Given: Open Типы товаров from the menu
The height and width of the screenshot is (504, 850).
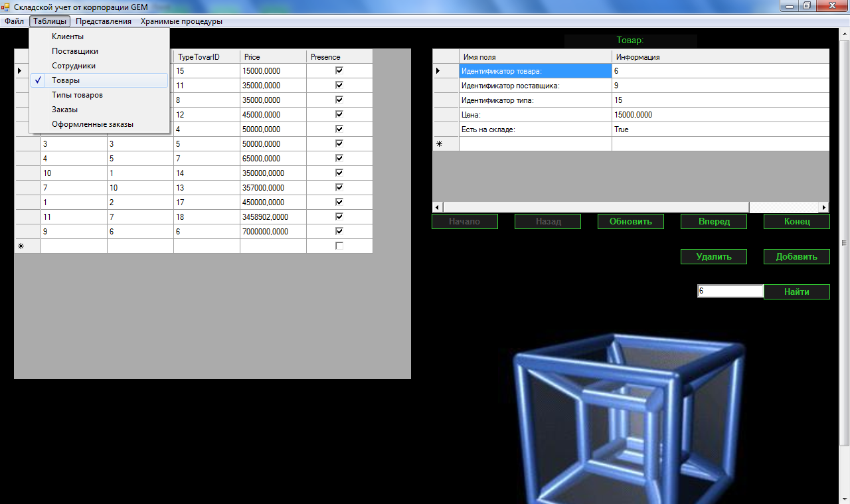Looking at the screenshot, I should [99, 95].
